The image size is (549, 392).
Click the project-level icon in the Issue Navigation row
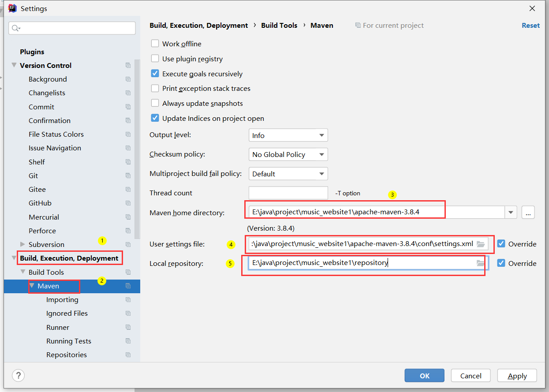pos(128,148)
